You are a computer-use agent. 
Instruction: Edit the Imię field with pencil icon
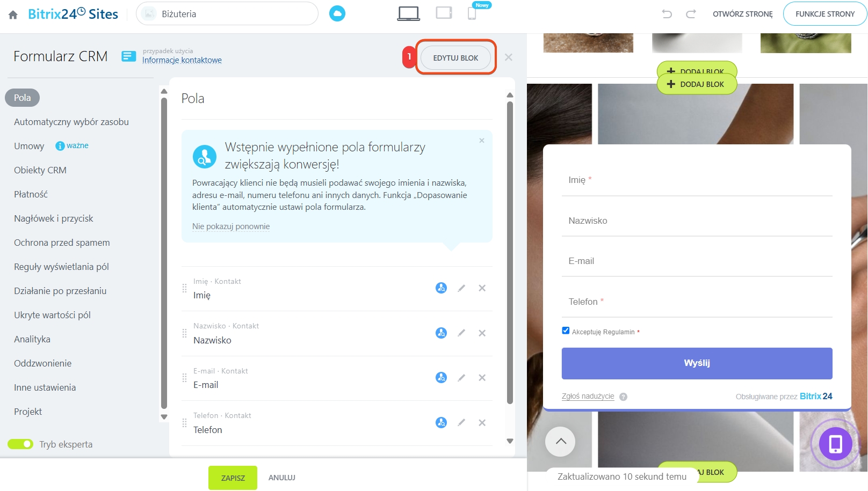461,288
